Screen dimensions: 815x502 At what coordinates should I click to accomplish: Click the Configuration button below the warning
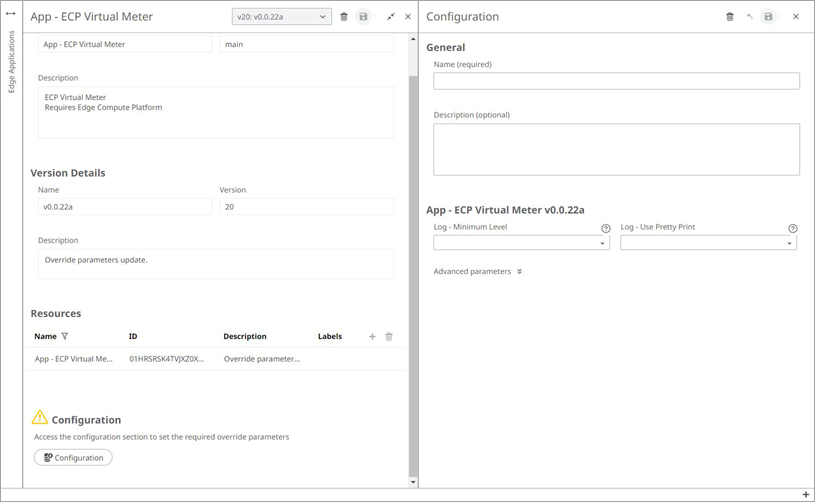tap(73, 458)
